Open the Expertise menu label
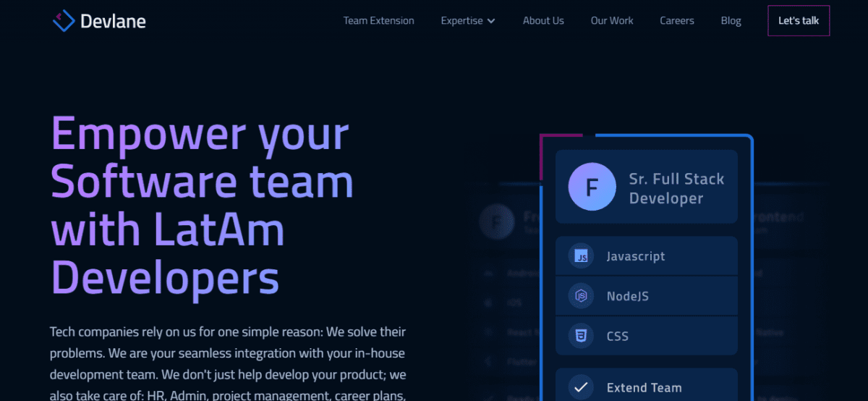 [461, 20]
